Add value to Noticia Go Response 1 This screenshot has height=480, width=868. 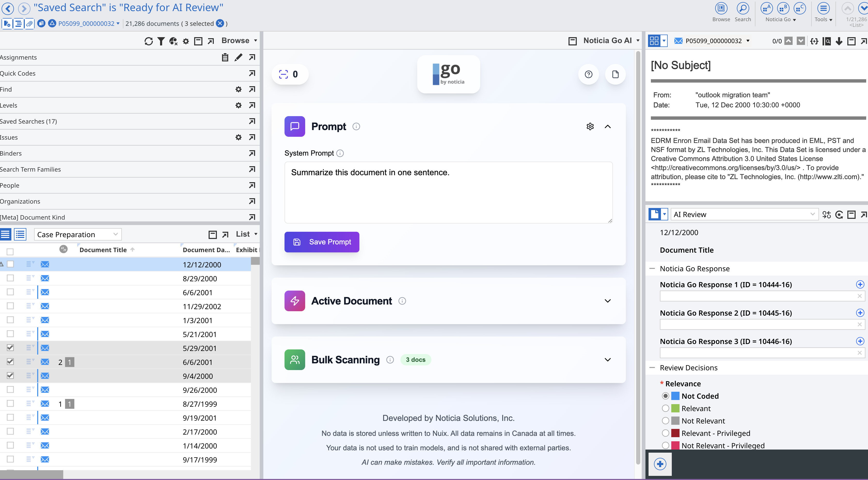pos(859,284)
